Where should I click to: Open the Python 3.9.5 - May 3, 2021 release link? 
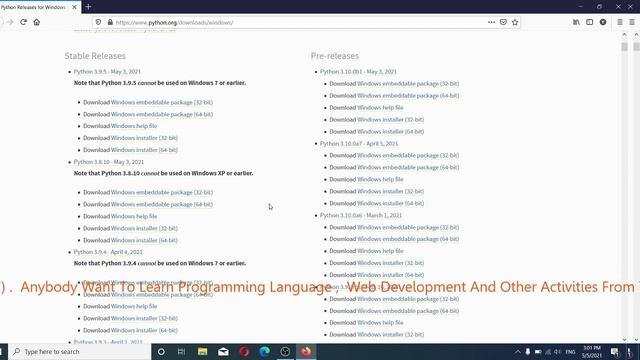(107, 71)
